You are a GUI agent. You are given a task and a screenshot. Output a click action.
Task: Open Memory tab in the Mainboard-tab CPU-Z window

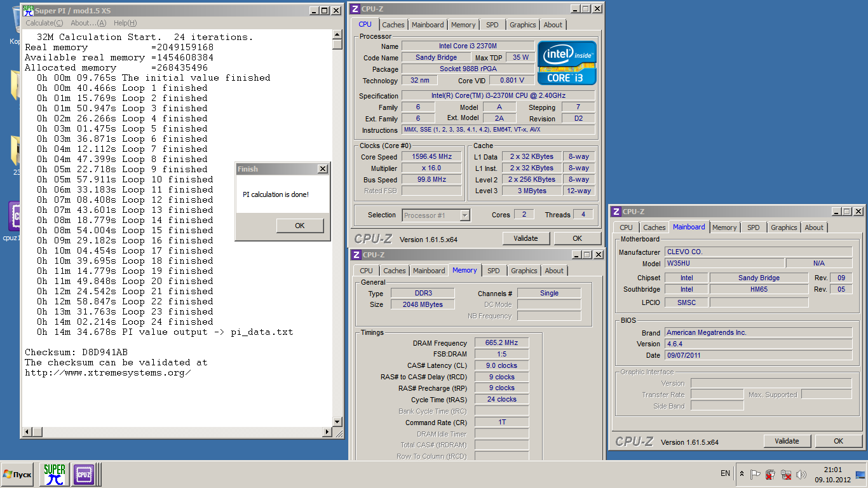tap(724, 227)
